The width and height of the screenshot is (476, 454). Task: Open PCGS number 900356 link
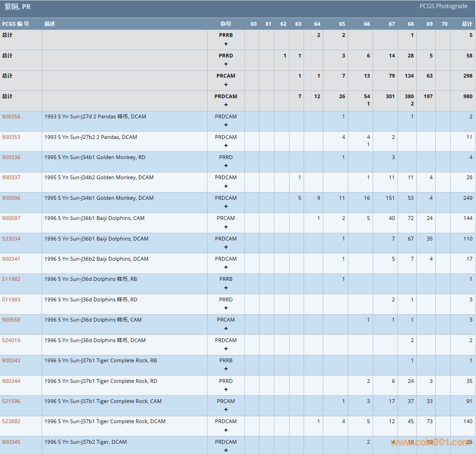[x=11, y=117]
